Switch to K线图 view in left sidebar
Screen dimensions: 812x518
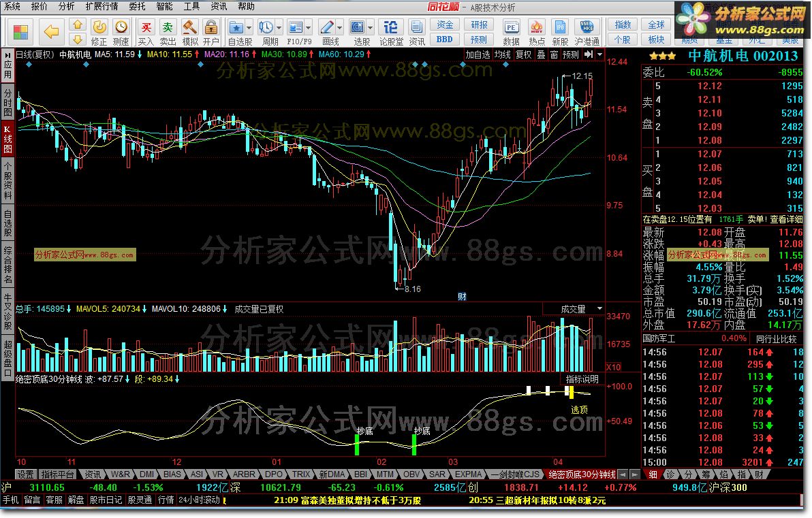[x=7, y=139]
